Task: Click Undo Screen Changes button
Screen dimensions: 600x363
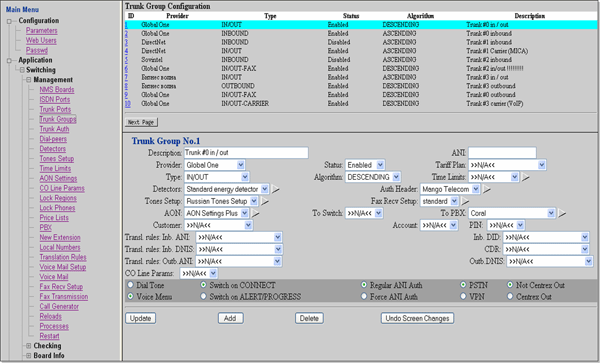Action: coord(417,318)
